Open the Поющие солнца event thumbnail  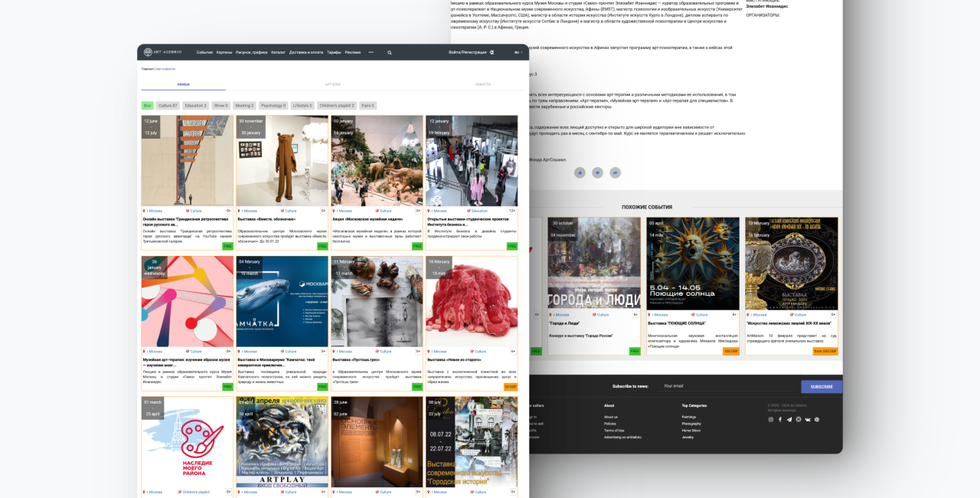[693, 264]
